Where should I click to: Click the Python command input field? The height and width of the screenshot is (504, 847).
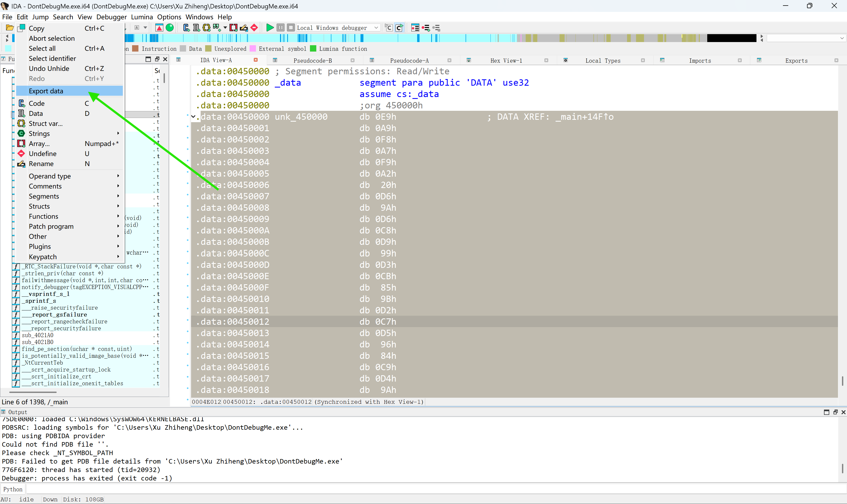tap(432, 489)
